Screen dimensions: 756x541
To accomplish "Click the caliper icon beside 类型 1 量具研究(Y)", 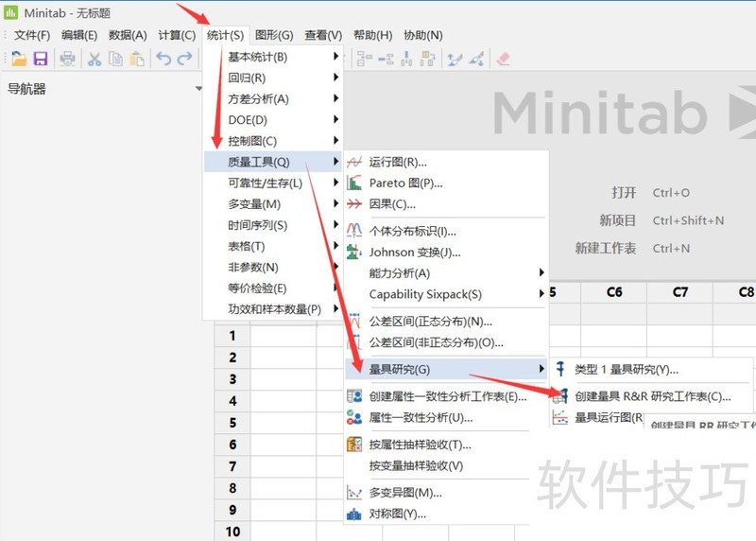I will tap(560, 369).
